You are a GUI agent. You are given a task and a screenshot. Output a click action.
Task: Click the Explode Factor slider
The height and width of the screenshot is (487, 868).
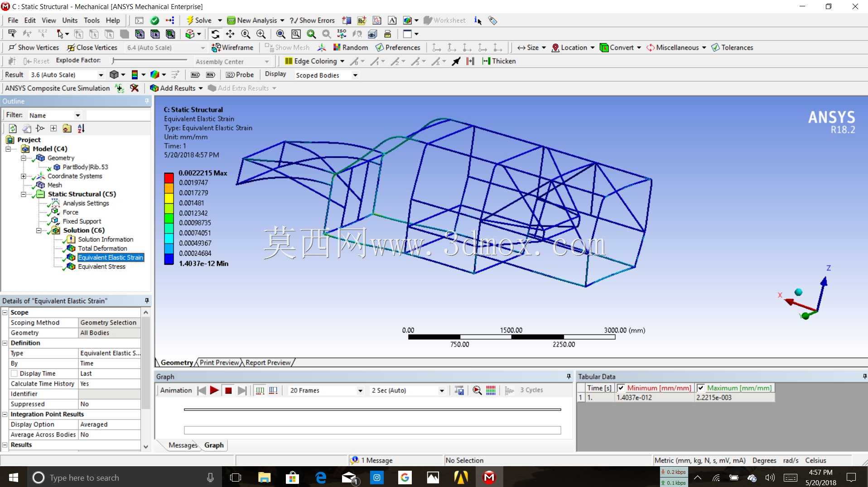149,61
